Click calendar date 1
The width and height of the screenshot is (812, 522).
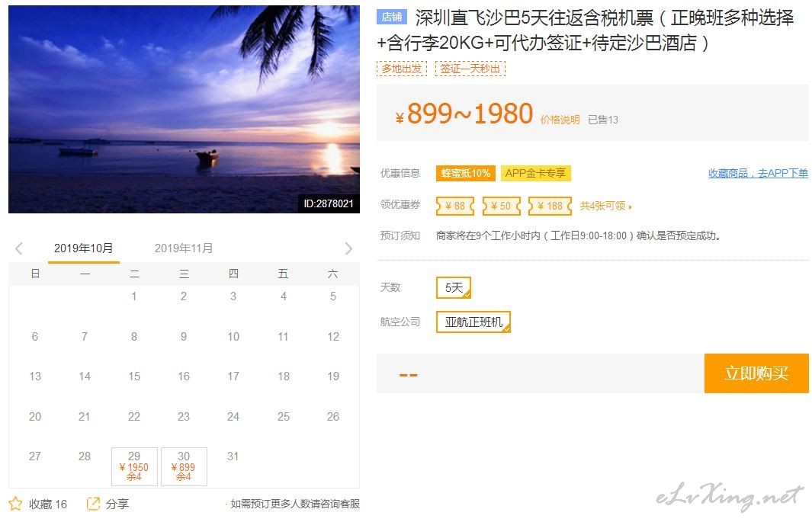tap(134, 296)
